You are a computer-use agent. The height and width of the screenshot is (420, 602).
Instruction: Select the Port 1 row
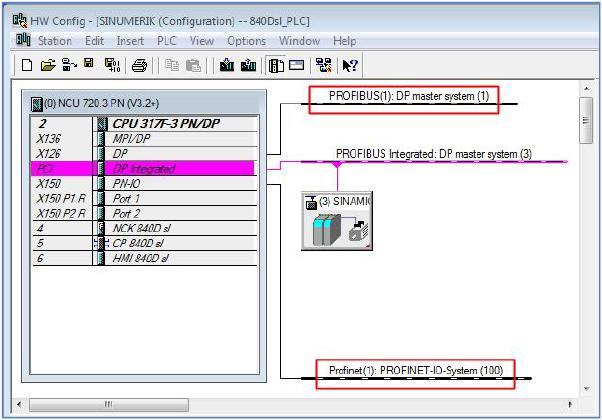tap(144, 198)
